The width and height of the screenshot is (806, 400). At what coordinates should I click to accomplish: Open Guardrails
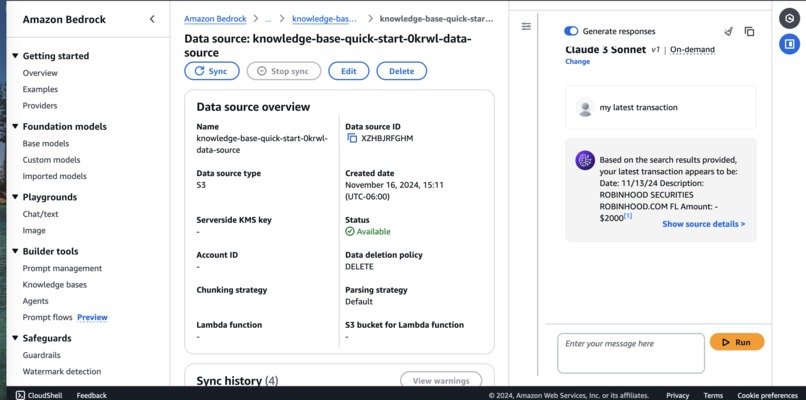tap(41, 355)
